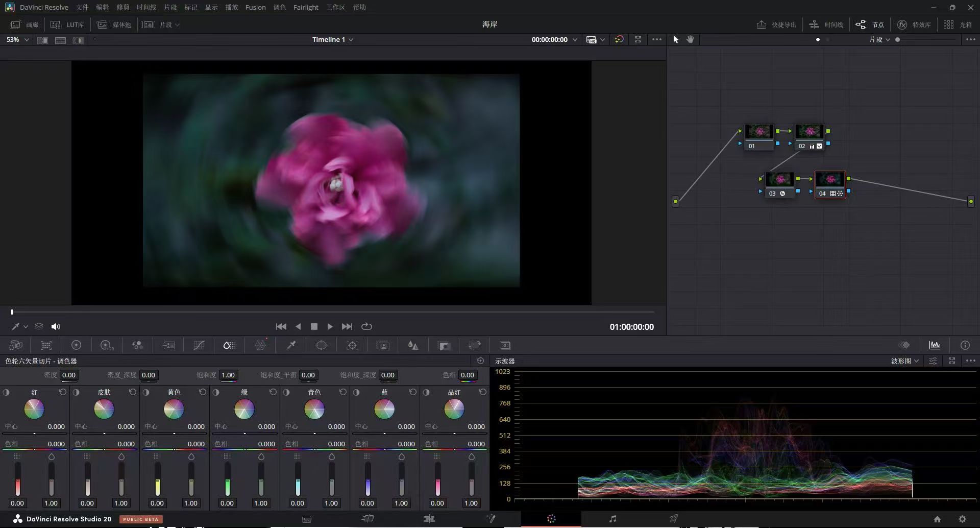The width and height of the screenshot is (980, 528).
Task: Toggle audio mute speaker in viewer
Action: point(56,326)
